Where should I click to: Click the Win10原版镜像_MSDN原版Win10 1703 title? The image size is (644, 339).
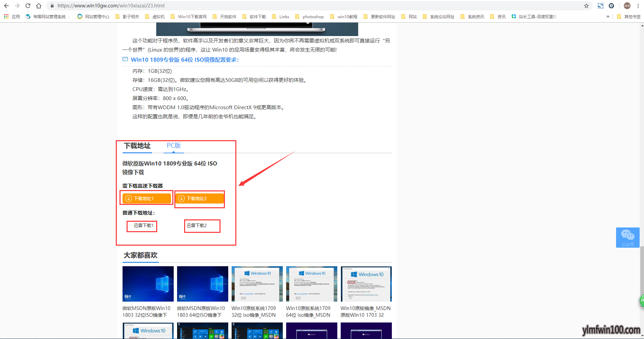coord(366,312)
